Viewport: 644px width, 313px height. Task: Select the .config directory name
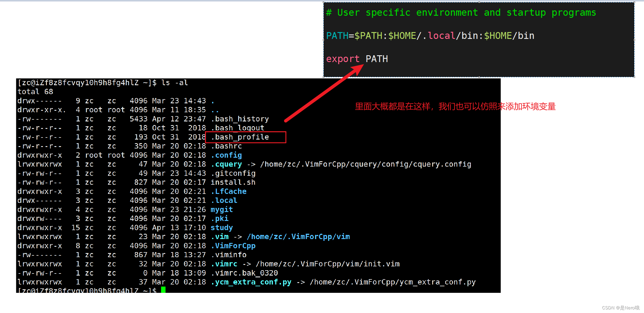tap(226, 155)
